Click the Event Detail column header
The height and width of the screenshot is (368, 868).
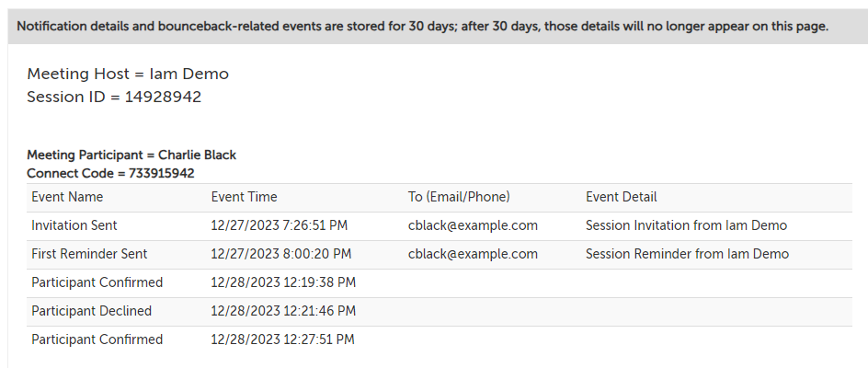pos(621,197)
